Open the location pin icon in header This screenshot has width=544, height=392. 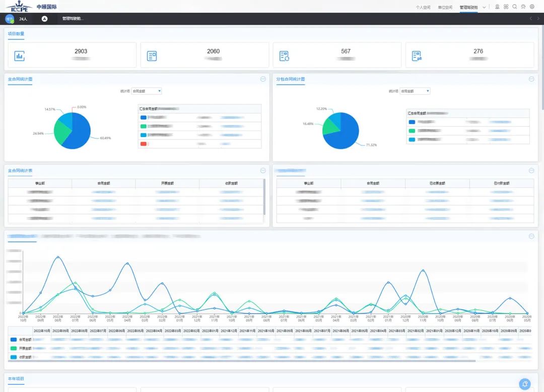click(x=497, y=7)
